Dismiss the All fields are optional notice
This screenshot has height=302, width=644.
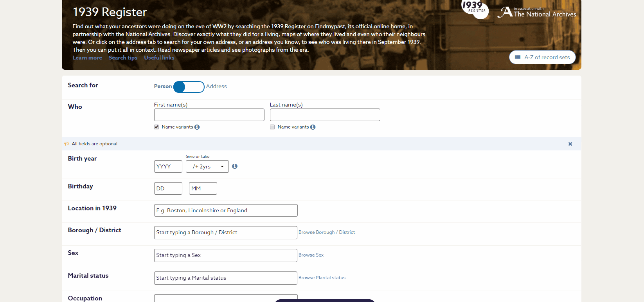click(570, 144)
